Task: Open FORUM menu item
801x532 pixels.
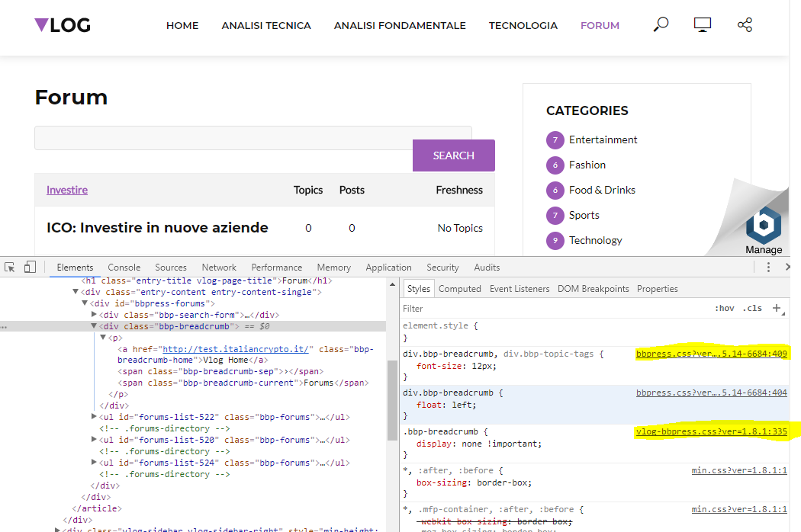Action: (600, 25)
